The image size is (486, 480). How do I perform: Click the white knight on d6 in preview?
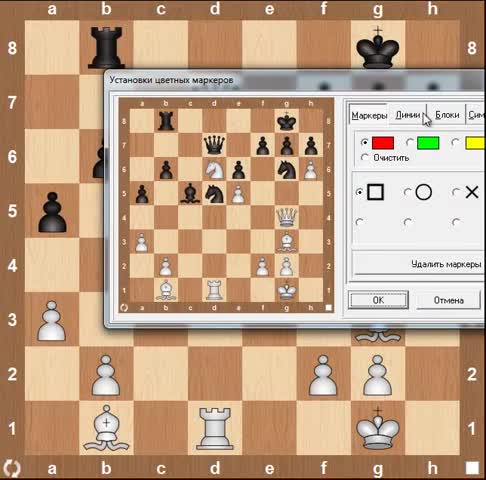(214, 169)
